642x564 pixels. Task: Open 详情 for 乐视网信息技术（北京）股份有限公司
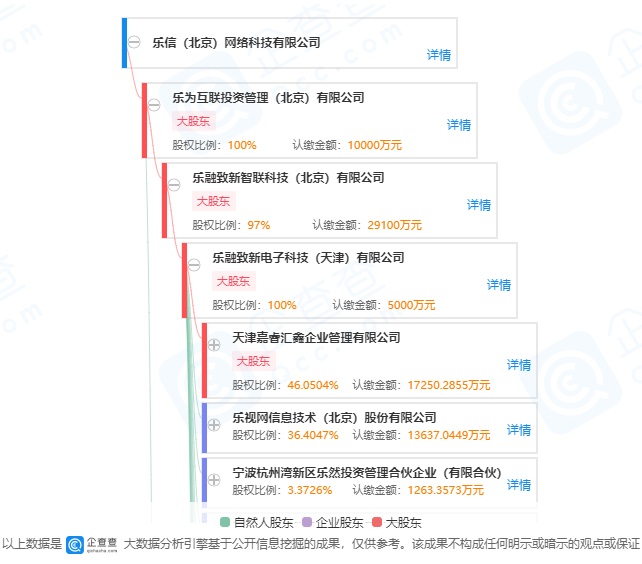519,430
